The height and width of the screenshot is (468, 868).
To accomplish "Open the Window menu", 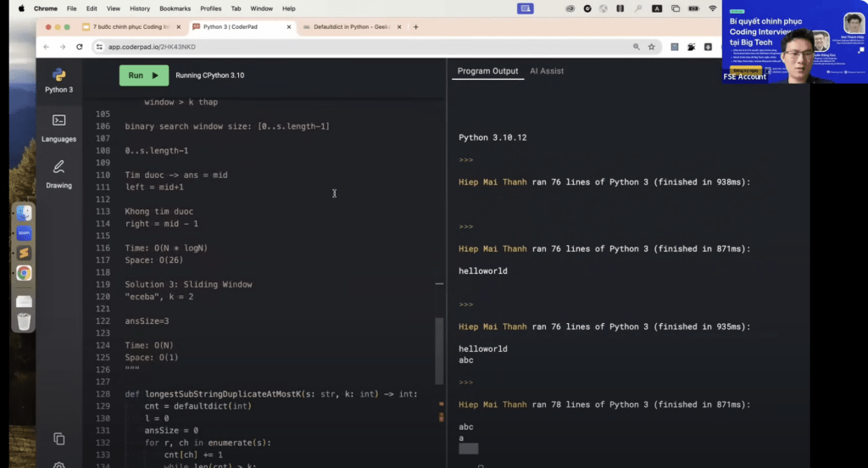I will point(261,8).
